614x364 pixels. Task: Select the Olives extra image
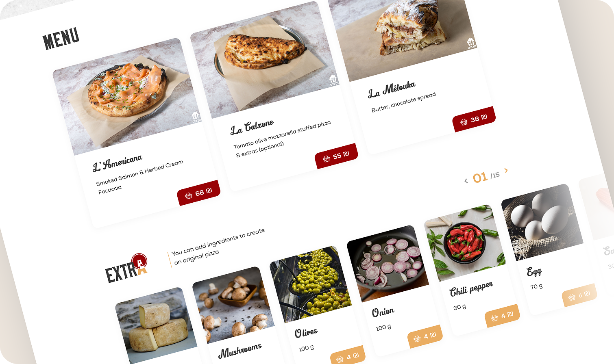coord(311,284)
